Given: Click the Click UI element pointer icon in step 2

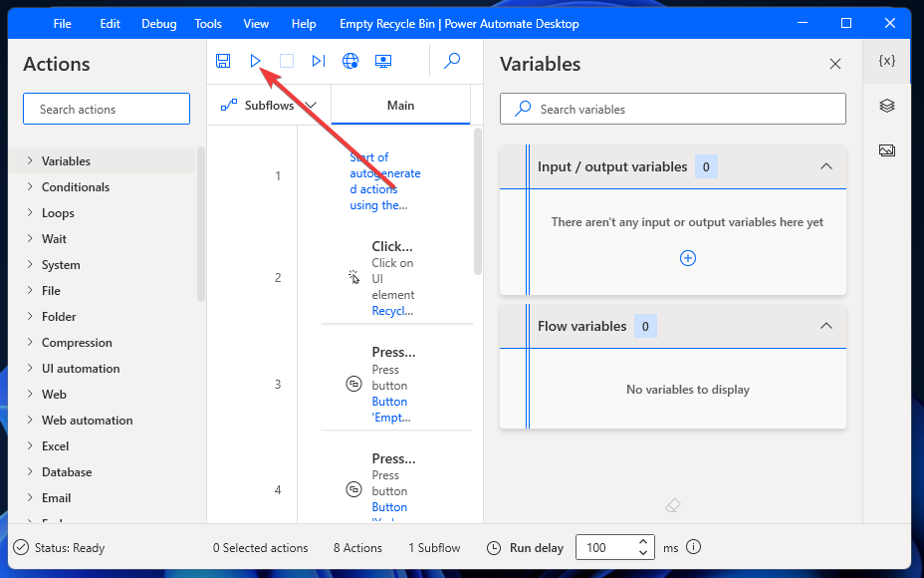Looking at the screenshot, I should click(353, 277).
